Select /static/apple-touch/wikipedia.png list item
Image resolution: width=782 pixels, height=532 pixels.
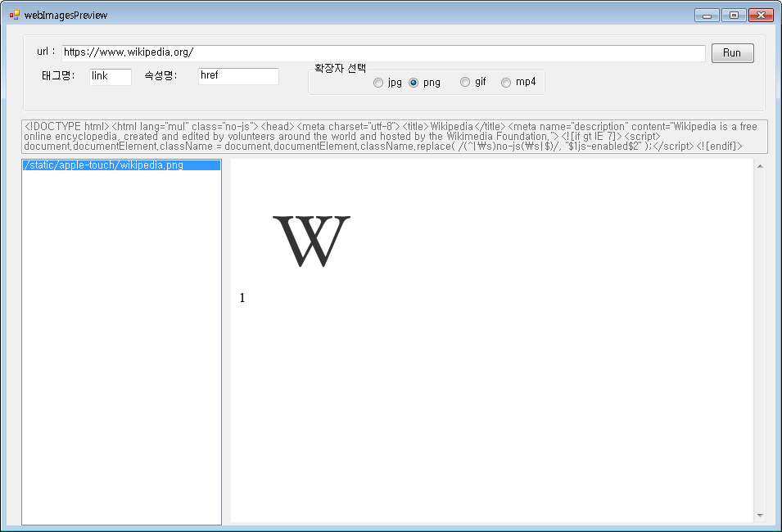(x=121, y=165)
